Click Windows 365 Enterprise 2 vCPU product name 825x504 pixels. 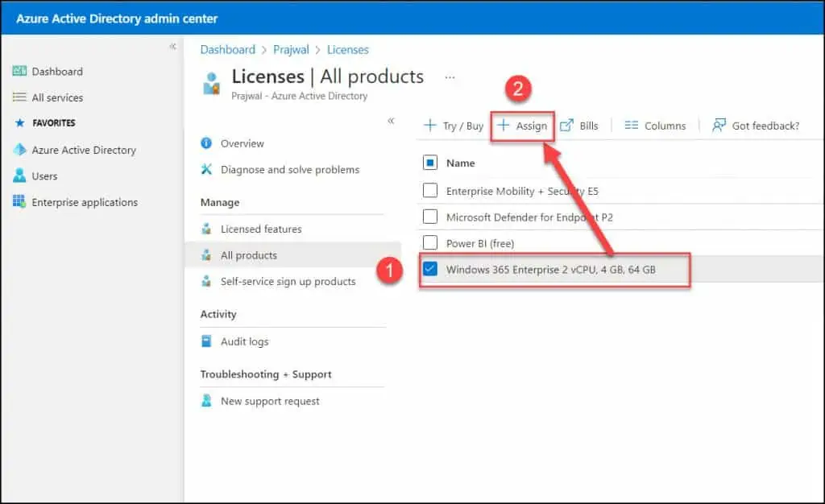(551, 270)
